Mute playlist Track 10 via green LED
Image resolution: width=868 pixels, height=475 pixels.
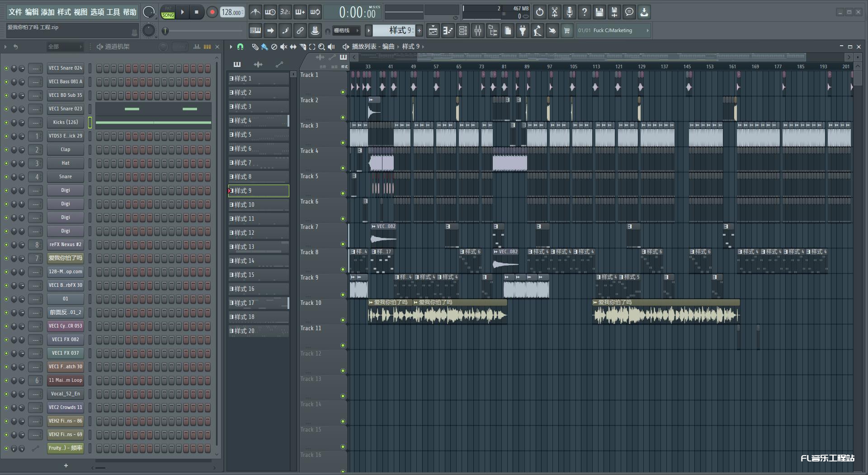point(343,320)
